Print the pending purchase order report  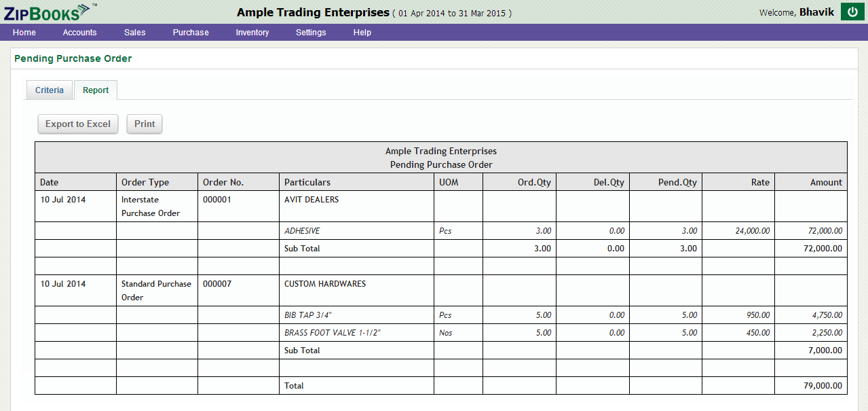(145, 124)
